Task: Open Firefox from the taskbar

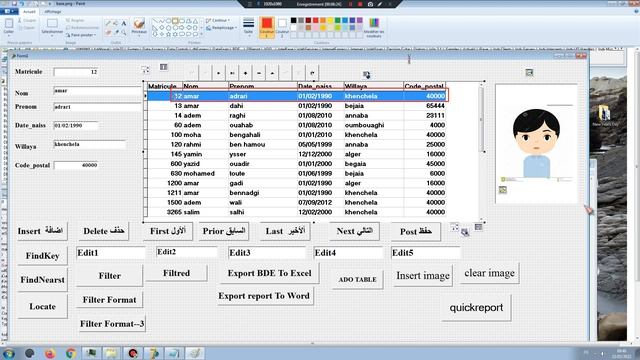Action: pyautogui.click(x=50, y=353)
